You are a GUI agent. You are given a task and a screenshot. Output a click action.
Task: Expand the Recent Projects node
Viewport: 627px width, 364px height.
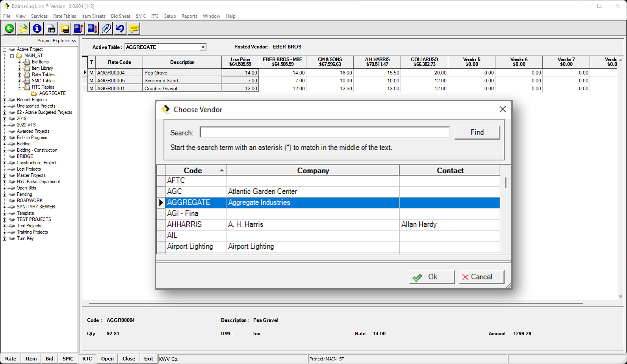(4, 100)
